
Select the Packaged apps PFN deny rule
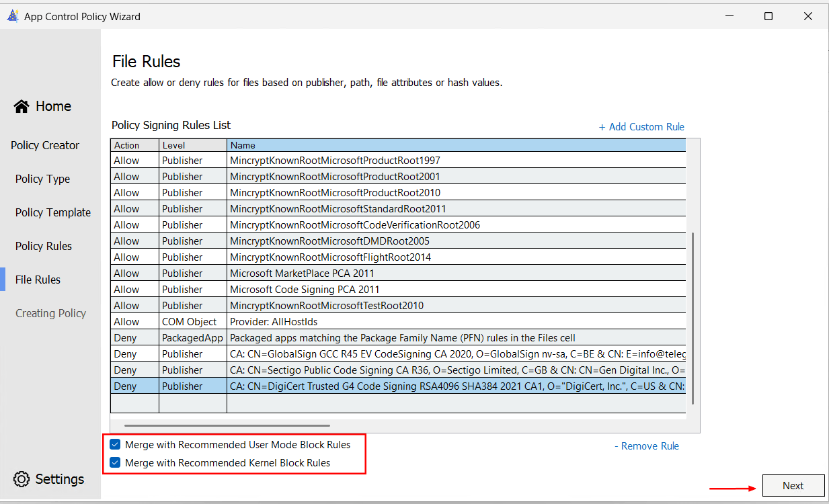tap(398, 338)
